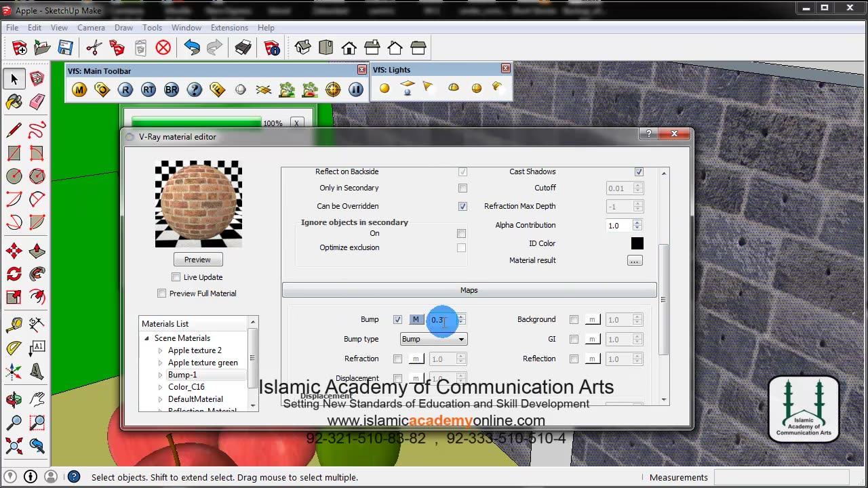The width and height of the screenshot is (868, 488).
Task: Open Bump map editor M button
Action: pos(416,319)
